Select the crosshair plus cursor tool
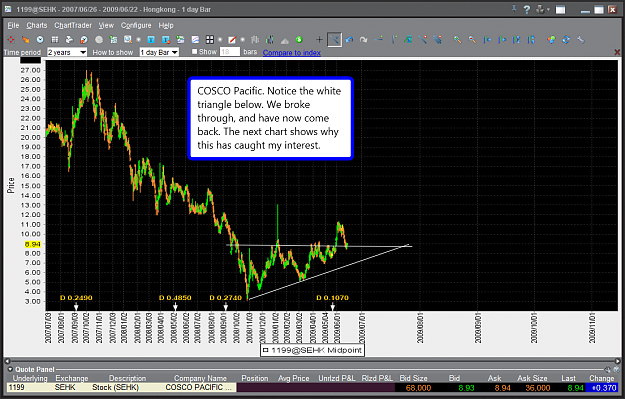This screenshot has width=625, height=399. (319, 39)
